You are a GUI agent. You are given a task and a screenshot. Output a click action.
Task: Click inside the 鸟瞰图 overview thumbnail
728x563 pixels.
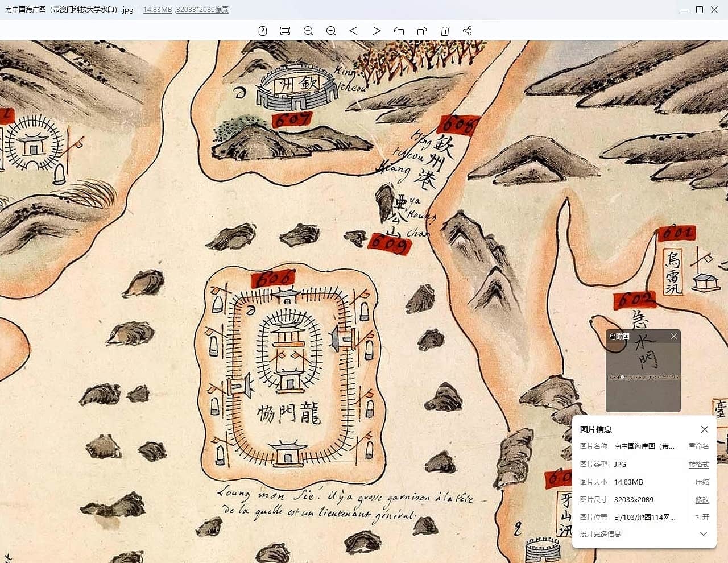click(643, 377)
